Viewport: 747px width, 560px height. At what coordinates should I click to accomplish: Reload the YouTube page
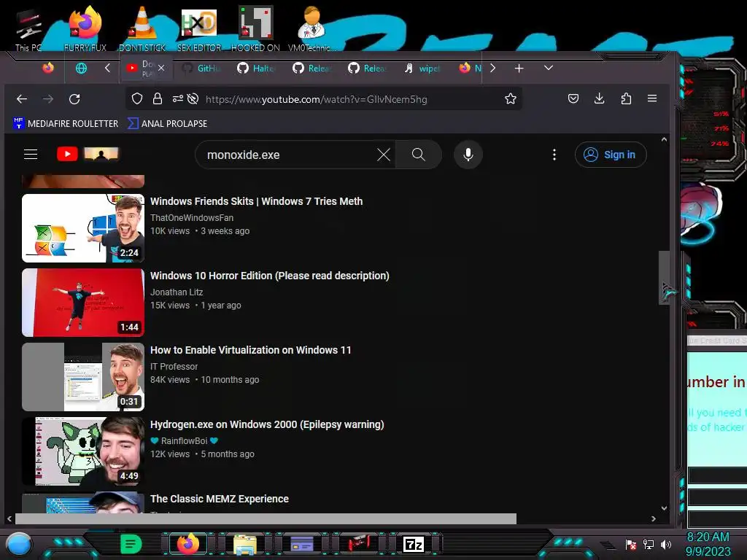pyautogui.click(x=74, y=99)
